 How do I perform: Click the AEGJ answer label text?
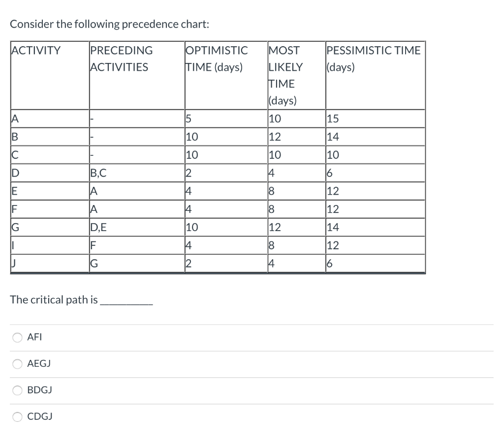[x=39, y=364]
